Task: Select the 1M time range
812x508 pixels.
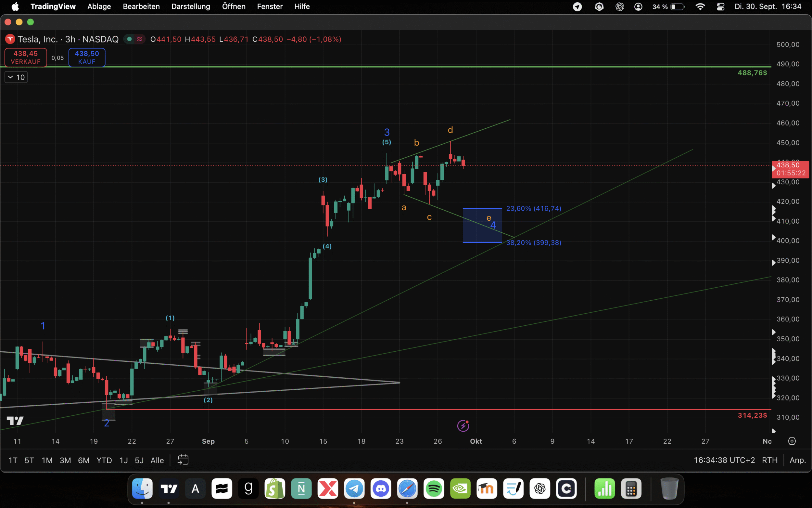Action: pos(47,460)
